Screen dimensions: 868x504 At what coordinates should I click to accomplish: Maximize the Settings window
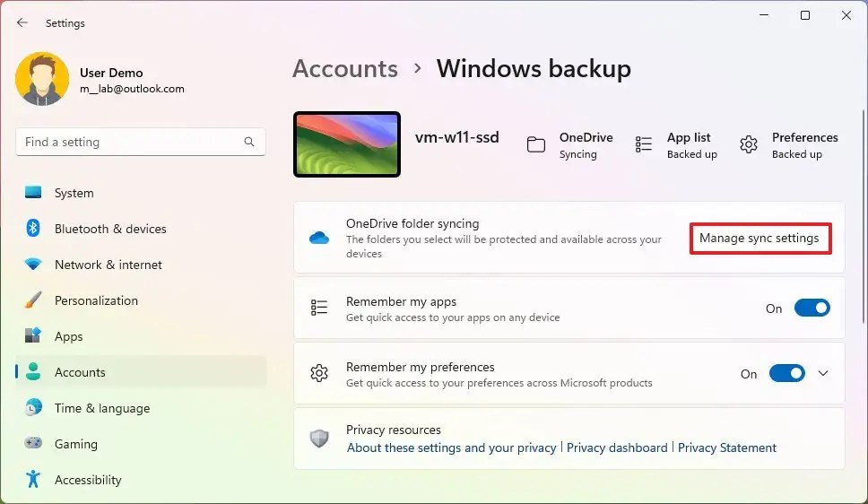tap(805, 15)
